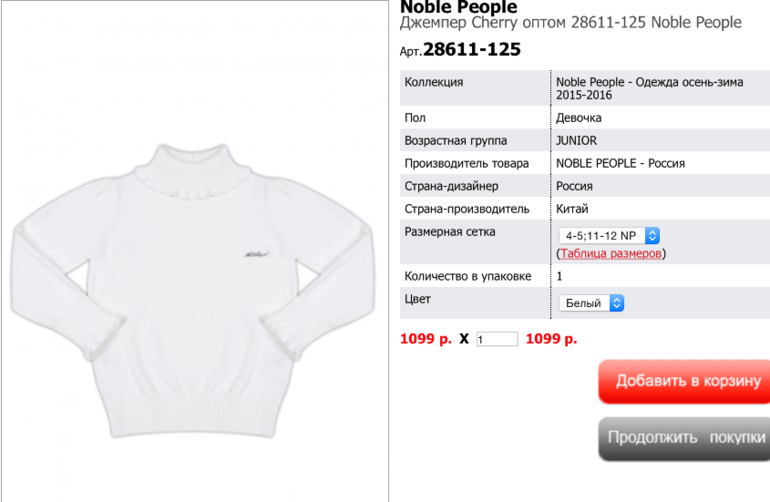Screen dimensions: 770x502
Task: Click the Продолжить покупки button
Action: [684, 438]
